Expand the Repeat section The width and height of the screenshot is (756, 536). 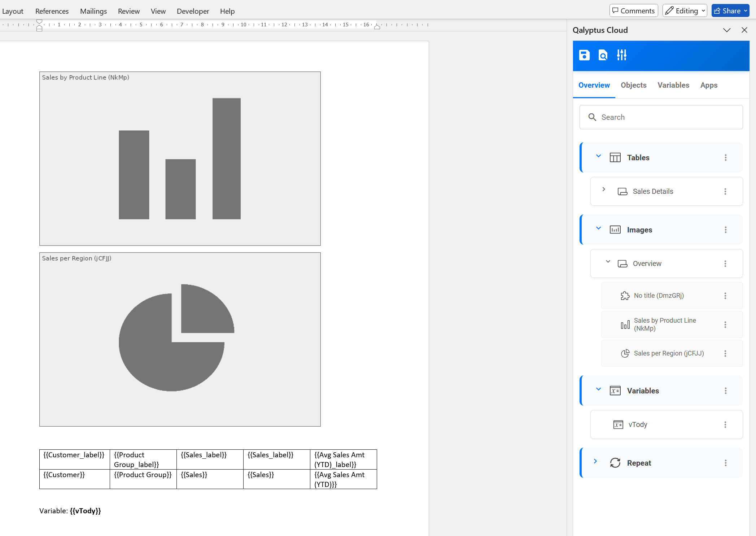point(595,462)
